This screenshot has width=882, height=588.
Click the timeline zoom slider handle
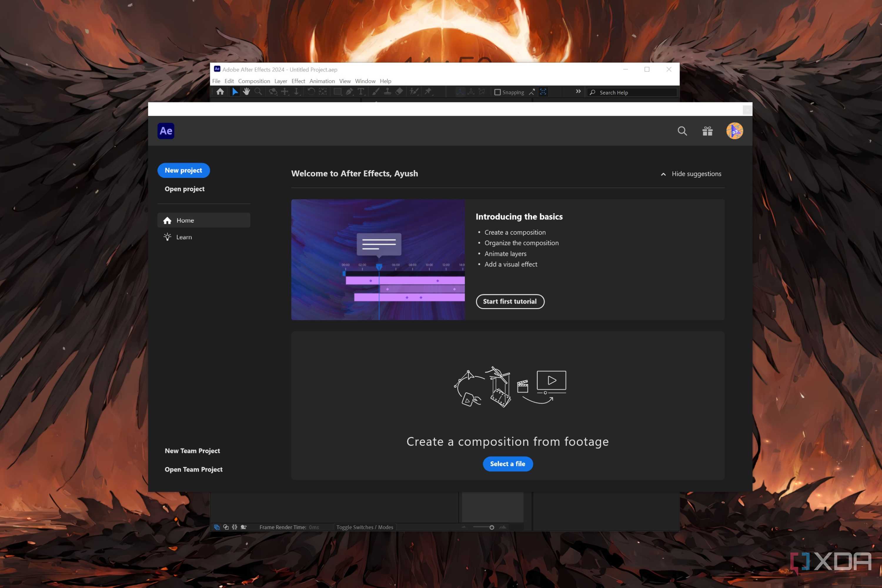pos(492,527)
